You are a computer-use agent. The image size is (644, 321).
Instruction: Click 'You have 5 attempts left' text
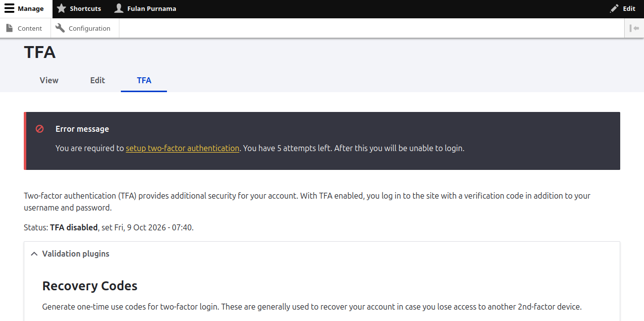tap(287, 148)
